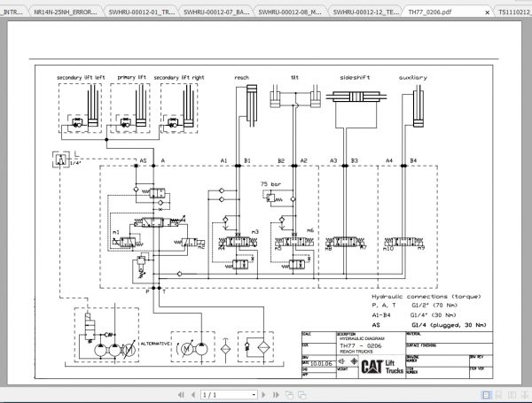The width and height of the screenshot is (532, 403).
Task: Click the 'm3' valve label
Action: (x=255, y=232)
